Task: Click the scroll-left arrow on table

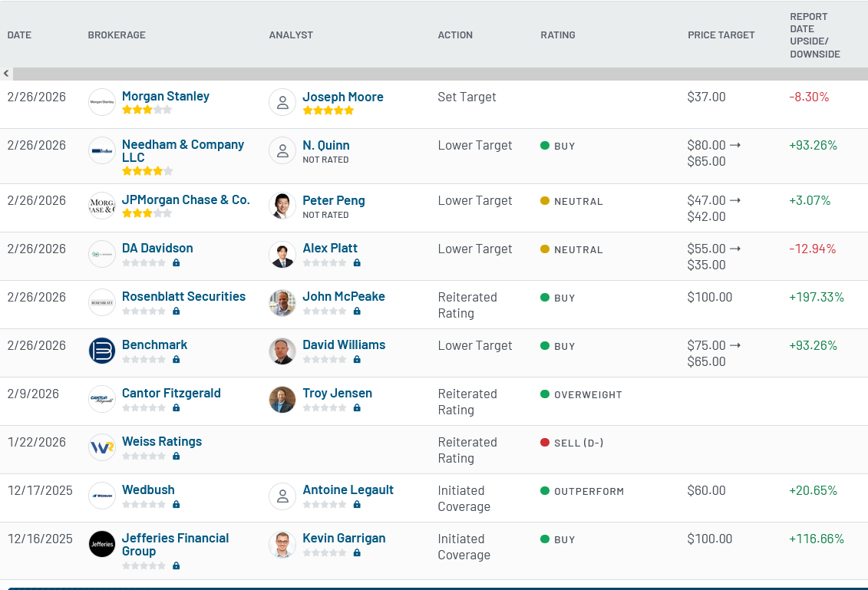Action: pyautogui.click(x=6, y=73)
